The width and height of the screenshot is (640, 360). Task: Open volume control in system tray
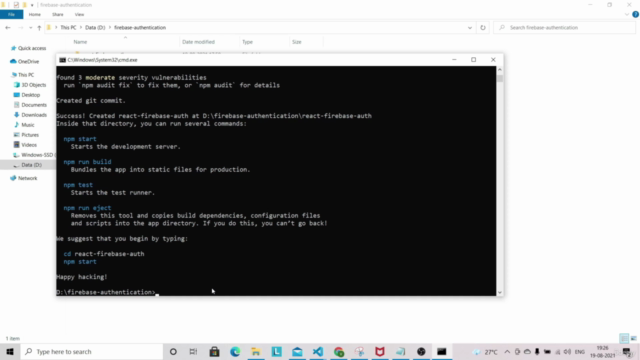(567, 351)
